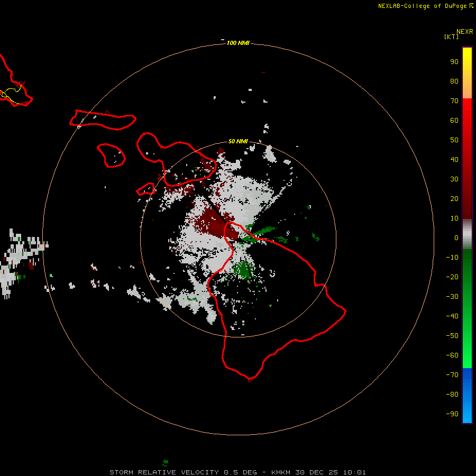476x476 pixels.
Task: Click the -30 label on the velocity scale
Action: 452,297
